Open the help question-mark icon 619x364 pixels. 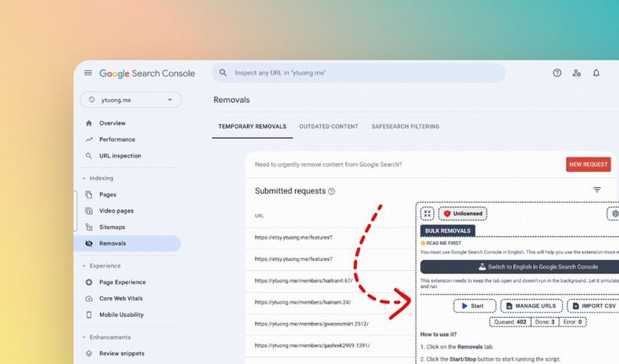point(557,73)
